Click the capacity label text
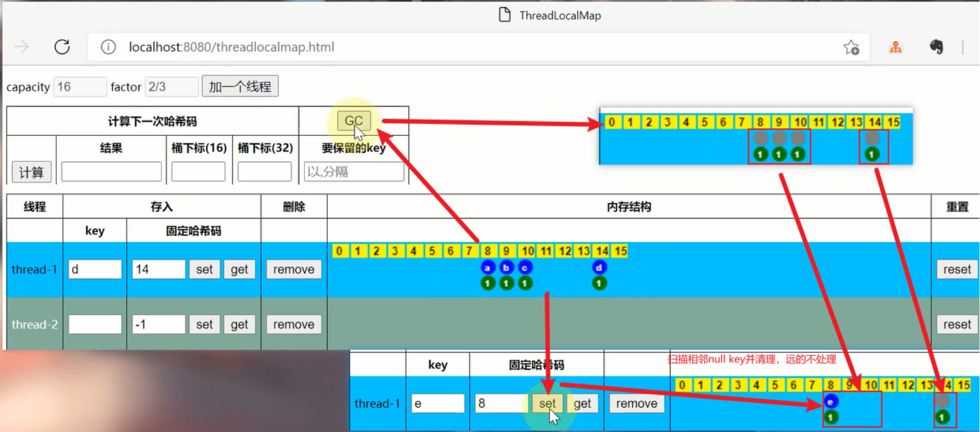The height and width of the screenshot is (432, 980). click(x=28, y=87)
